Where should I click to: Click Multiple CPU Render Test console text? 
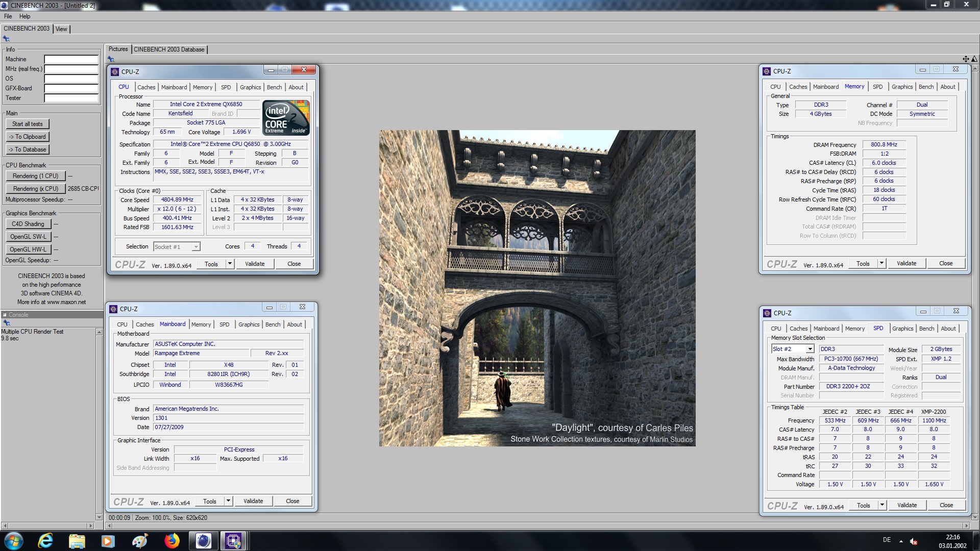coord(32,332)
